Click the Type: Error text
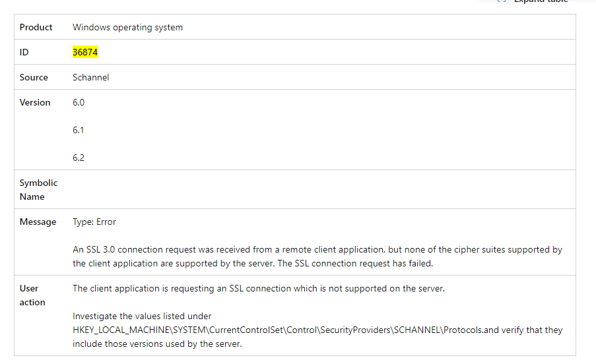This screenshot has height=364, width=596. tap(94, 222)
